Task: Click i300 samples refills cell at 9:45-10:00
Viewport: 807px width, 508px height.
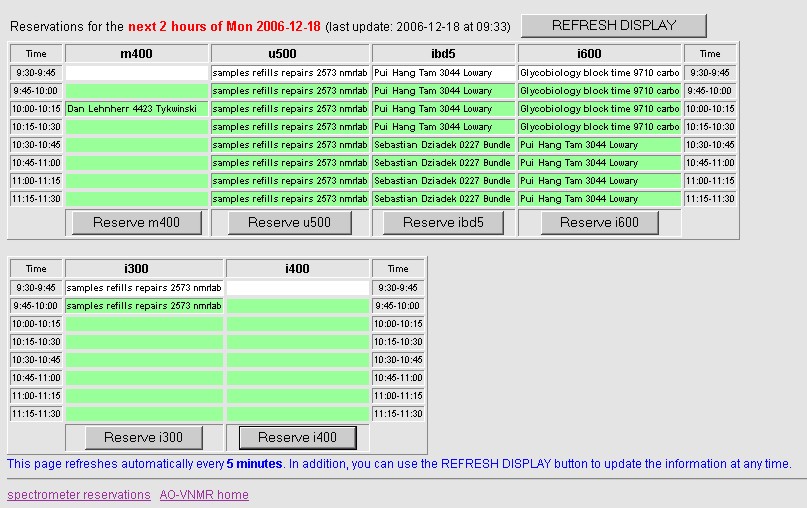Action: 144,306
